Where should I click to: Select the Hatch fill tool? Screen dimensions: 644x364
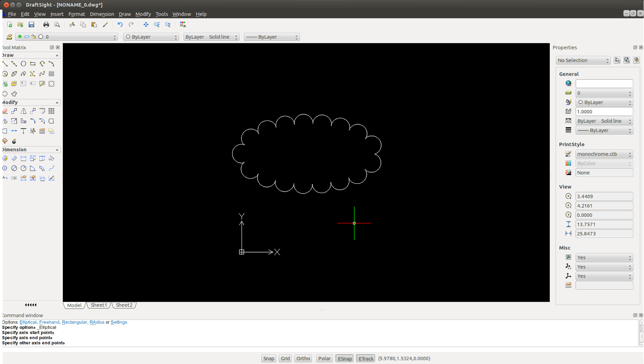click(x=52, y=74)
